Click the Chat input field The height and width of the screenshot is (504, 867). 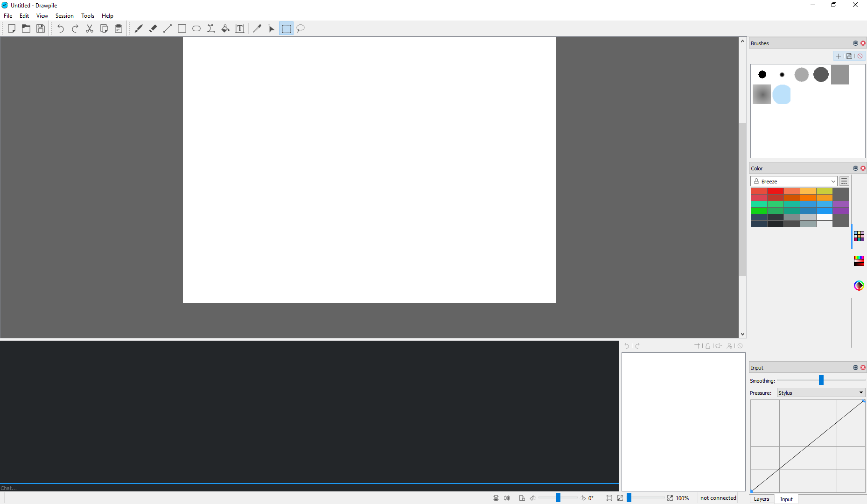309,488
